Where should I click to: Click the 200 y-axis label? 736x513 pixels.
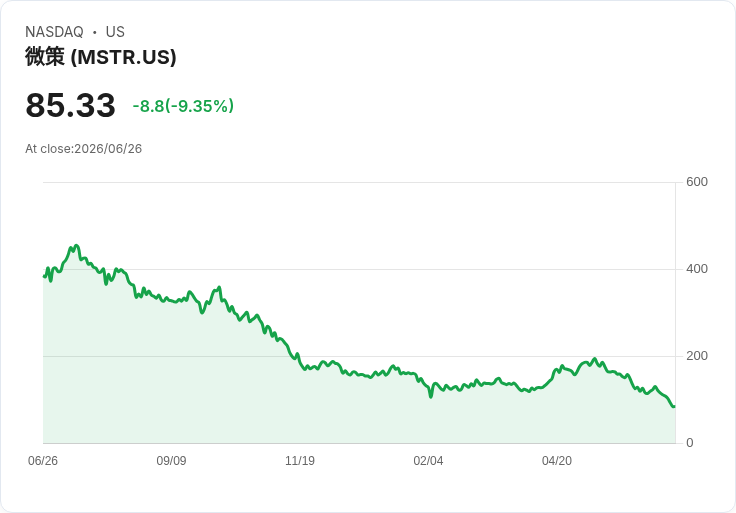coord(697,356)
